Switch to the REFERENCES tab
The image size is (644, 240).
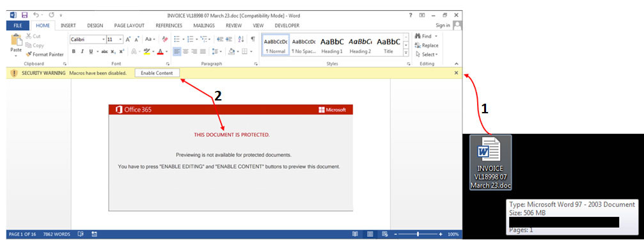pyautogui.click(x=169, y=26)
